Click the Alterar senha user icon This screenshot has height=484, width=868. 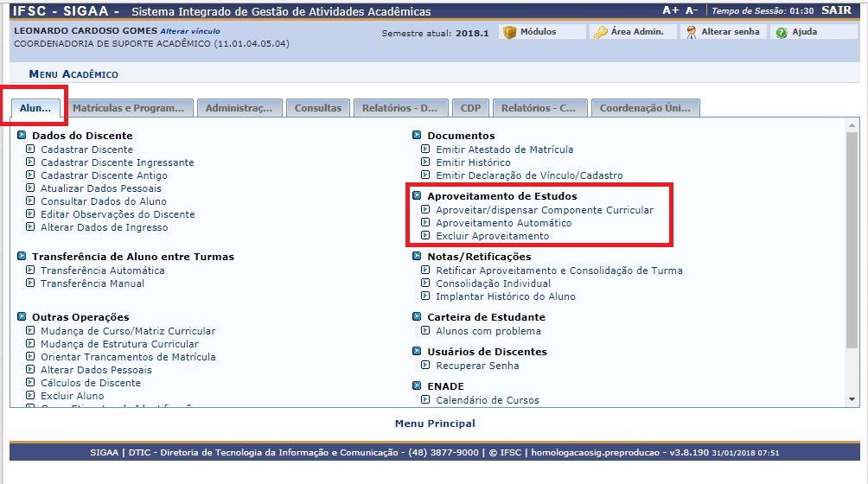(691, 32)
